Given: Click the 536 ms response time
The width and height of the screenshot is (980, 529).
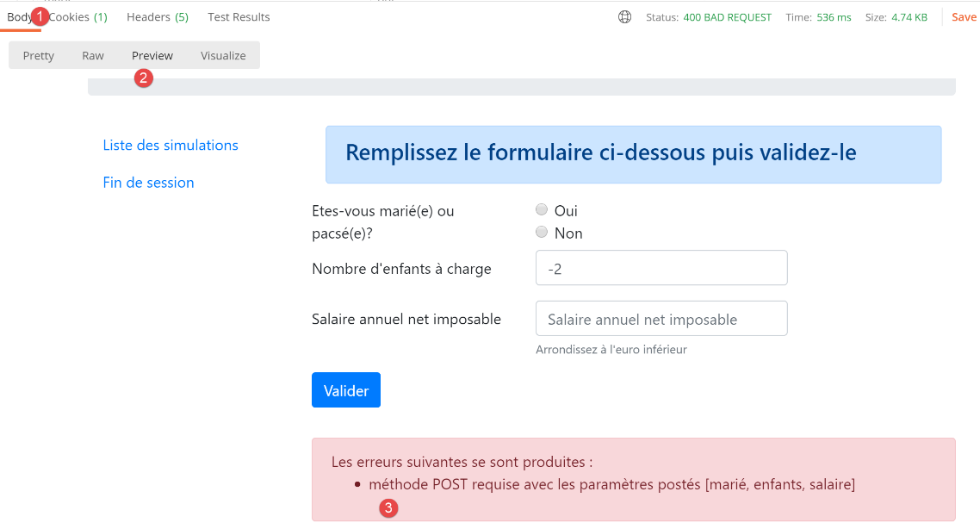Looking at the screenshot, I should click(x=832, y=17).
